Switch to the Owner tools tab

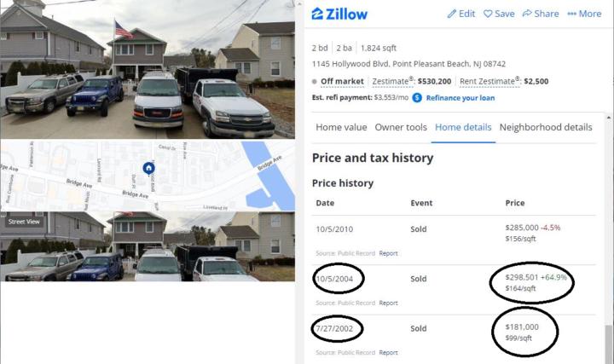click(x=401, y=127)
